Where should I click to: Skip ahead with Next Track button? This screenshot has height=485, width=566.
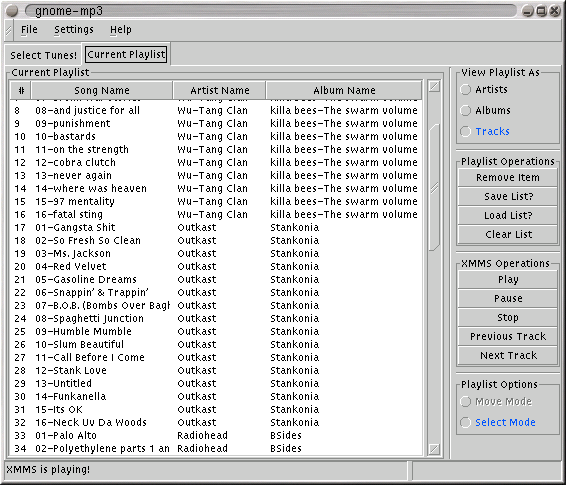coord(508,355)
